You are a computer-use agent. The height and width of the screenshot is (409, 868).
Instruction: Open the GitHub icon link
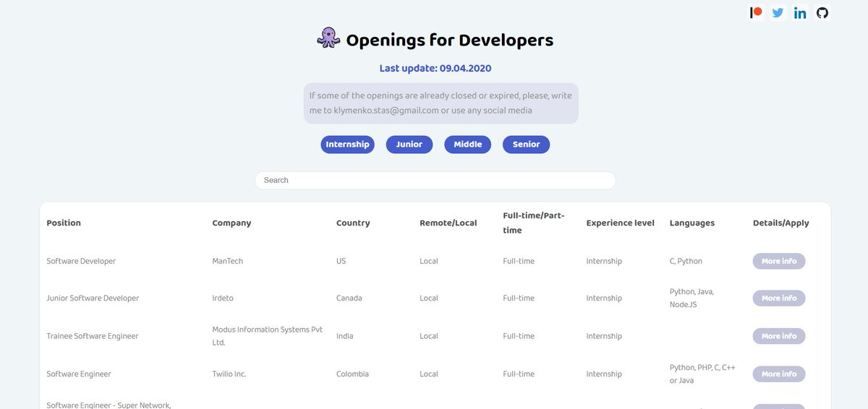[x=822, y=12]
